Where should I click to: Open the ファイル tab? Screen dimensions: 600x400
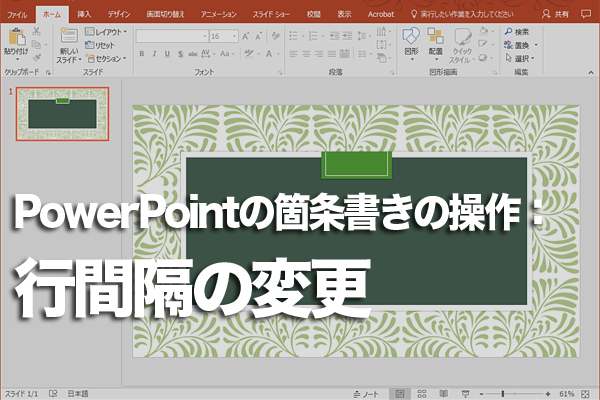(17, 15)
